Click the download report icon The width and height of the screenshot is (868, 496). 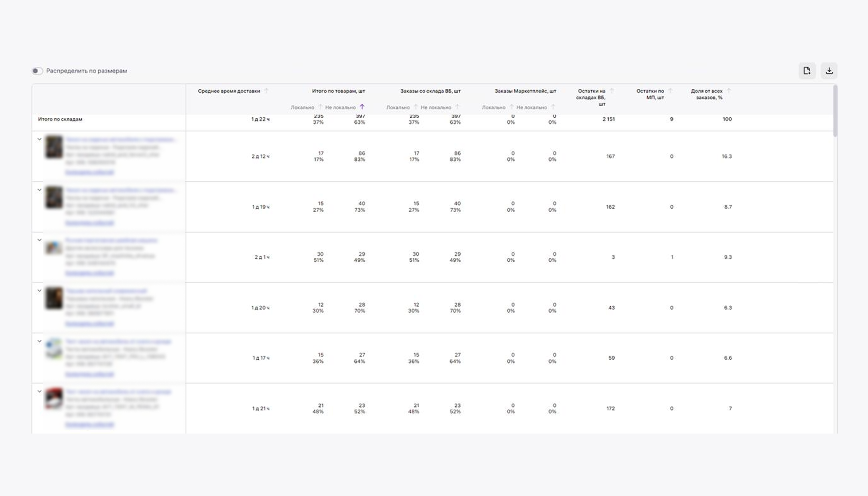click(x=829, y=71)
